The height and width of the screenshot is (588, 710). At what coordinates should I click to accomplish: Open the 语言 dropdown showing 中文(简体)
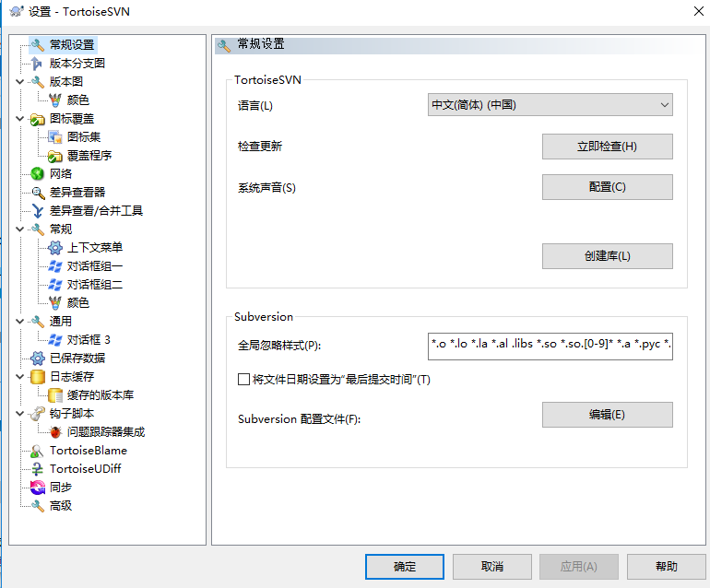pos(550,105)
